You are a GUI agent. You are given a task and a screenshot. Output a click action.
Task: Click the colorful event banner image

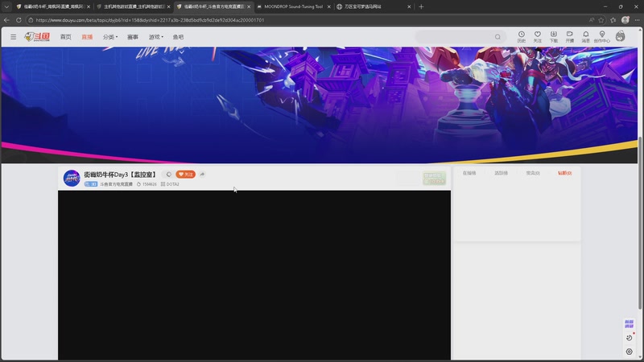tap(320, 105)
